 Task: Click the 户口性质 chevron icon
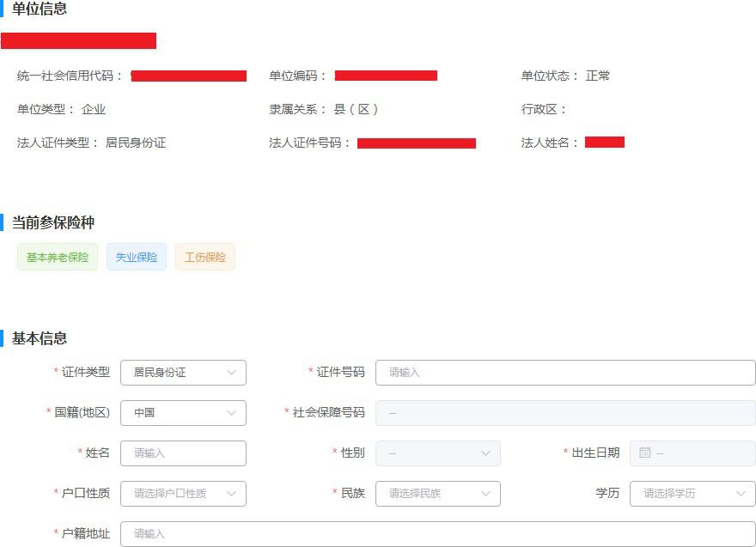point(231,494)
